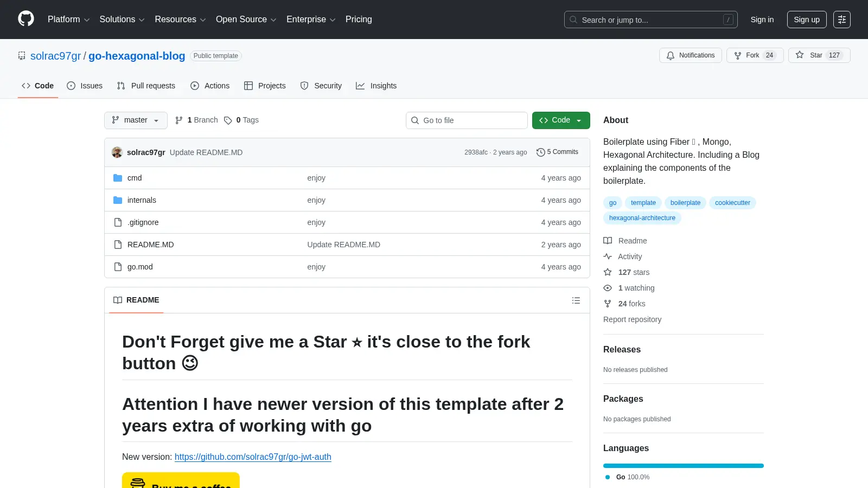The height and width of the screenshot is (488, 868).
Task: Click the Go language progress bar
Action: (684, 466)
